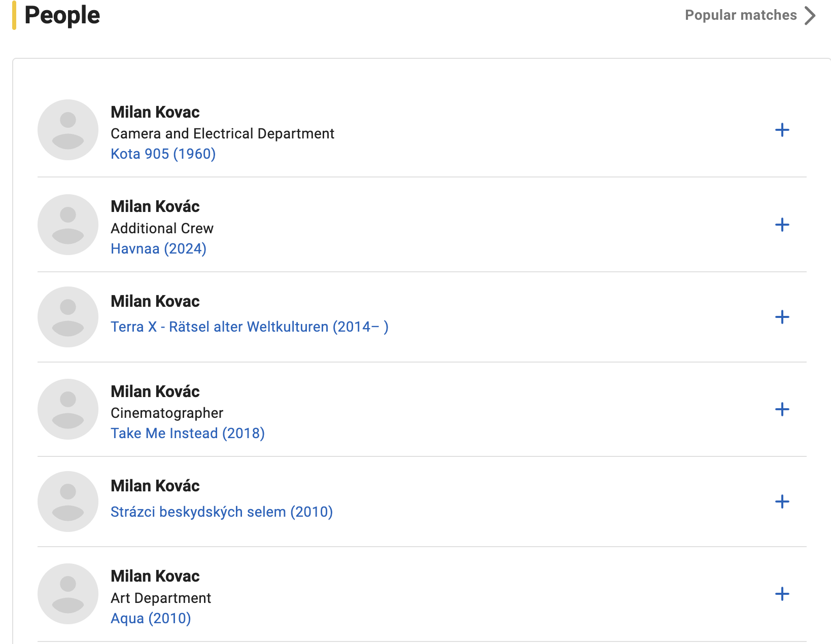Open Take Me Instead (2018) link
Image resolution: width=831 pixels, height=644 pixels.
point(187,433)
